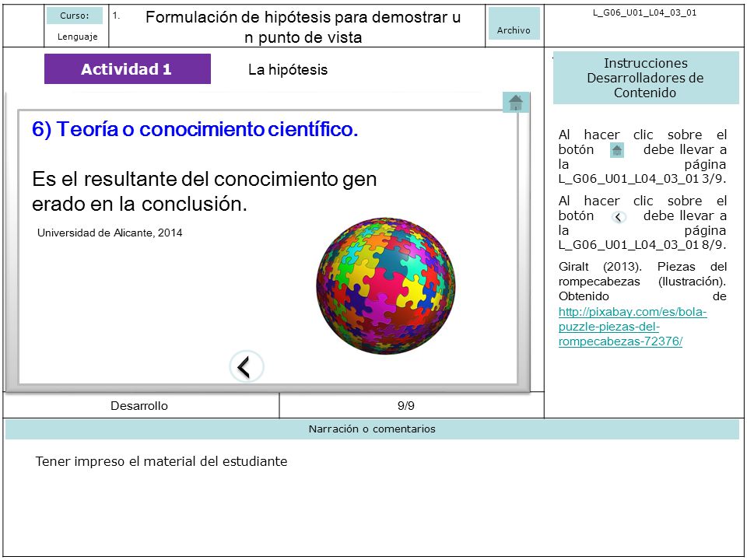Screen dimensions: 747x560
Task: Click the colorful puzzle sphere image
Action: (x=385, y=285)
